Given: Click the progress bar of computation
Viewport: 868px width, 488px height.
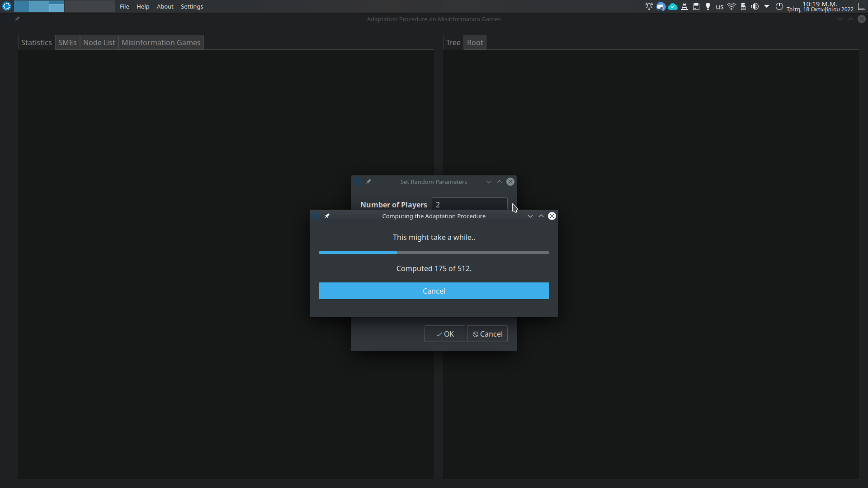Looking at the screenshot, I should pyautogui.click(x=434, y=253).
